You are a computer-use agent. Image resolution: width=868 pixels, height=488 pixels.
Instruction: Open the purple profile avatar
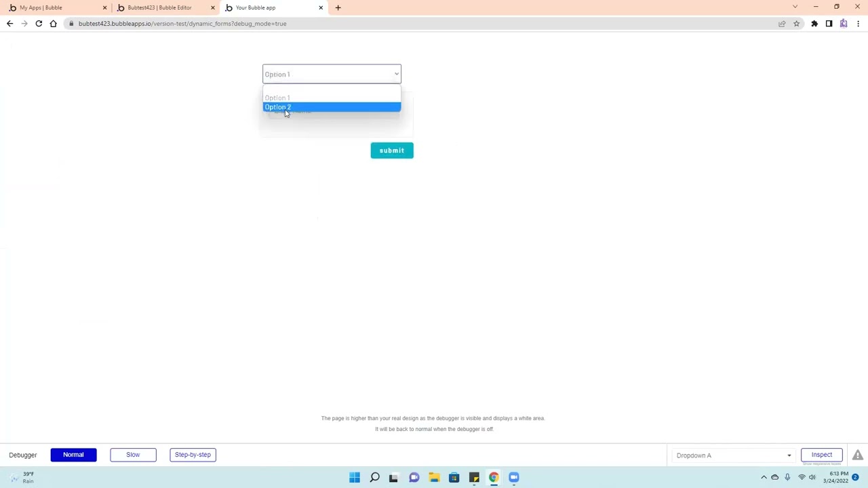844,24
